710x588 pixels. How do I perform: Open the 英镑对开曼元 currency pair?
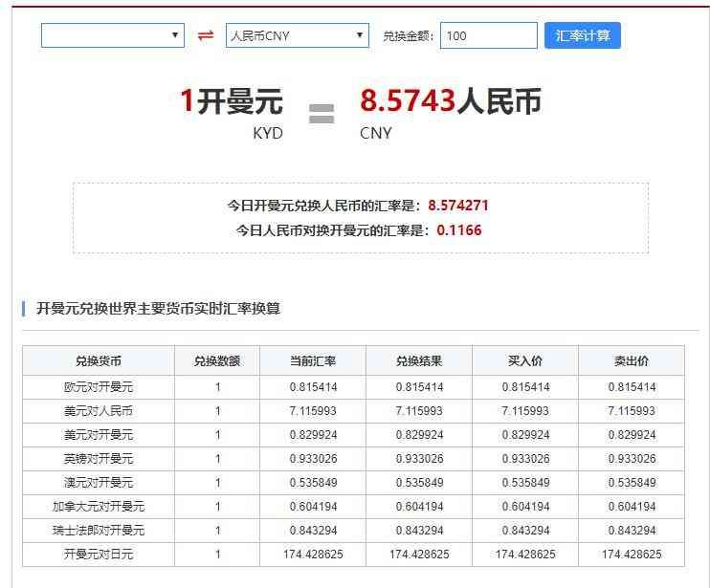pyautogui.click(x=99, y=459)
